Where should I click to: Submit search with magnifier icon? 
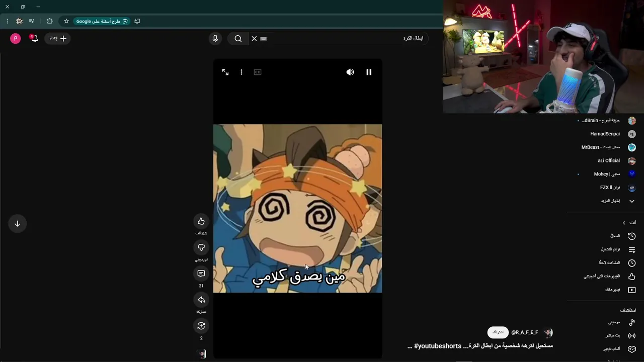point(238,38)
